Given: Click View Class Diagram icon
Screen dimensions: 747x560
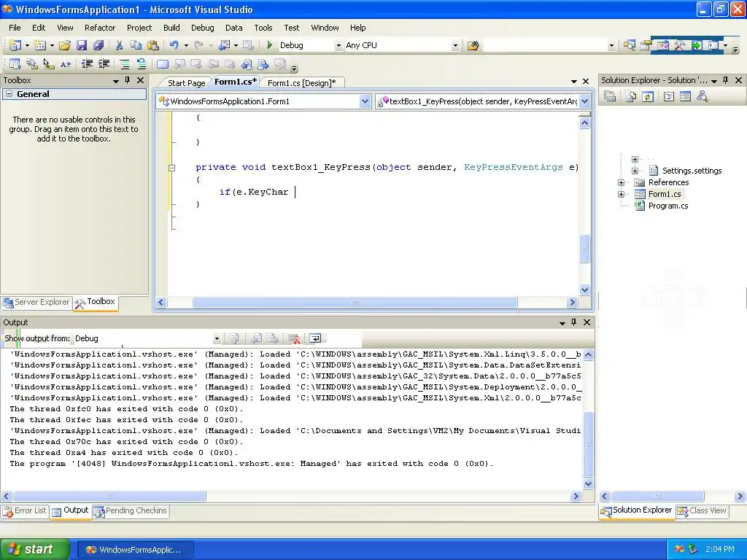Looking at the screenshot, I should click(702, 97).
